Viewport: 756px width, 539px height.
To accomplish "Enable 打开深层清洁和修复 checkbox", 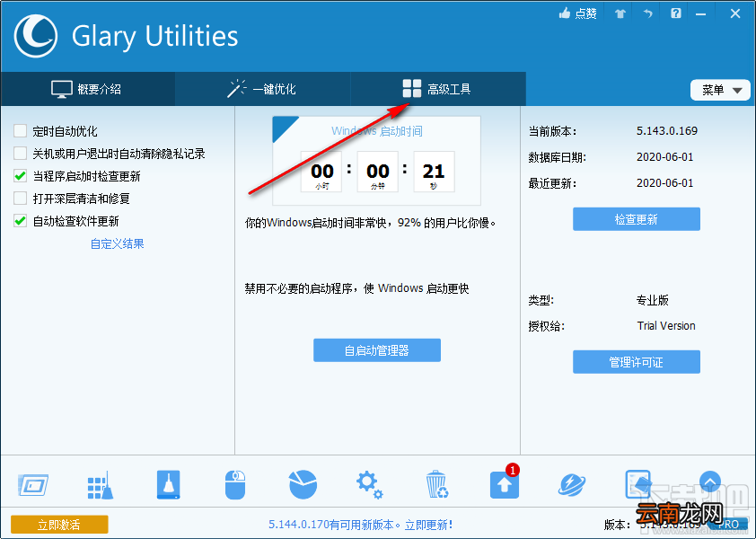I will click(21, 199).
